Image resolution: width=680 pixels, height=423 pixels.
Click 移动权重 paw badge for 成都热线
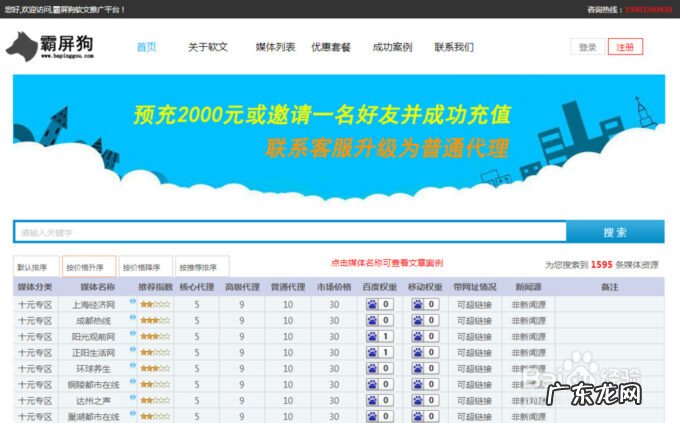(425, 321)
